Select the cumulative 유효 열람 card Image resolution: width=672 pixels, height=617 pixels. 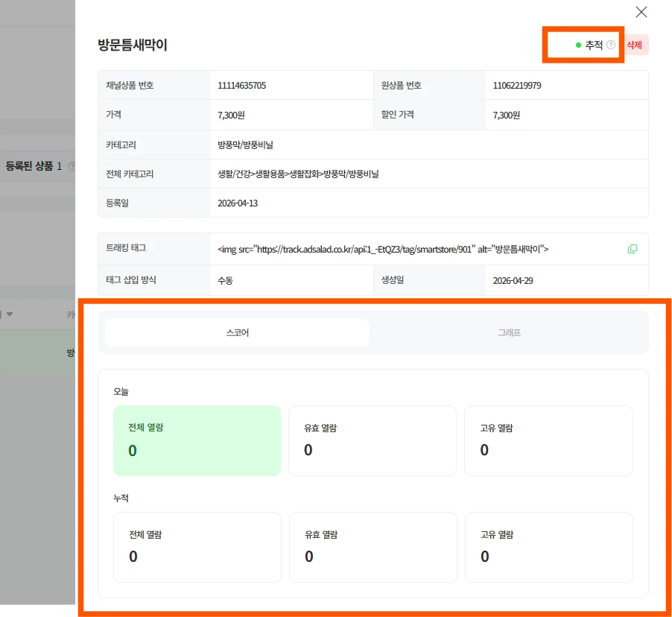(x=372, y=547)
